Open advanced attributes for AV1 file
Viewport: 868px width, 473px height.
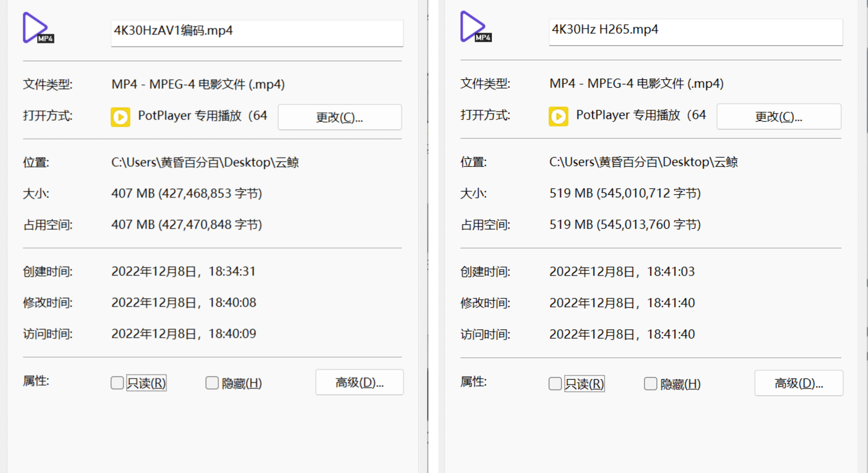tap(359, 382)
